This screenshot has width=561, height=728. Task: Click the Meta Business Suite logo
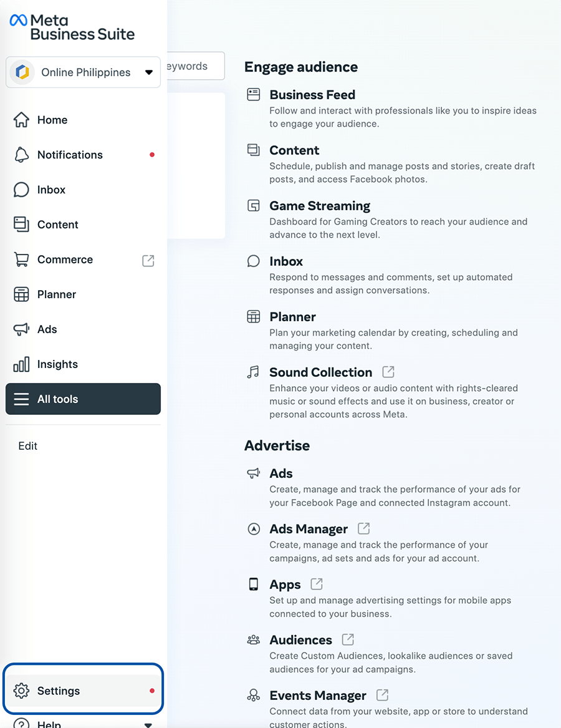72,27
